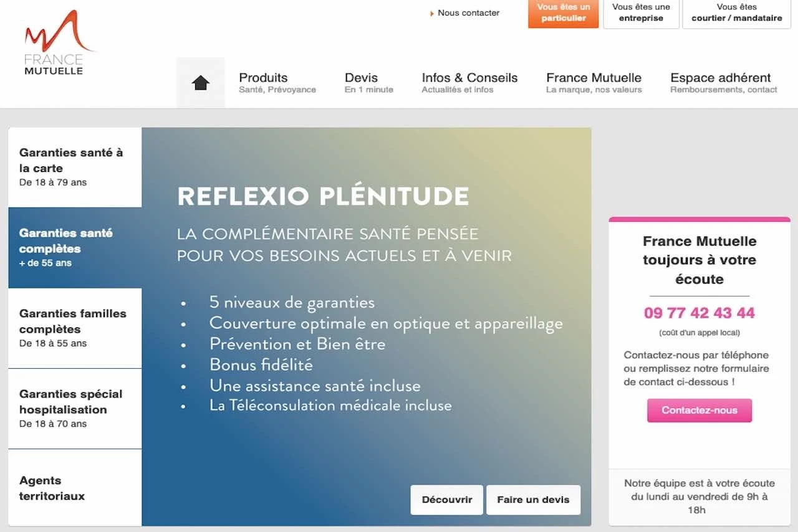
Task: Click the Faire un devis button
Action: (533, 500)
